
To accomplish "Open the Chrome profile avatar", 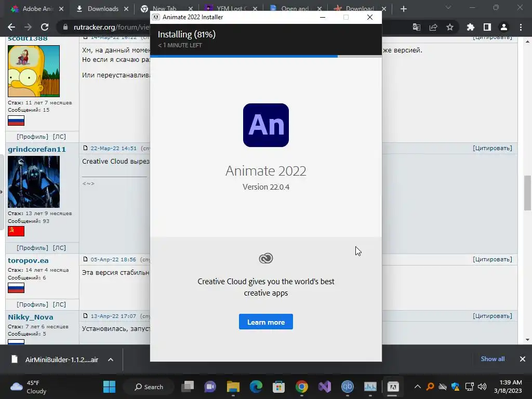I will 504,27.
